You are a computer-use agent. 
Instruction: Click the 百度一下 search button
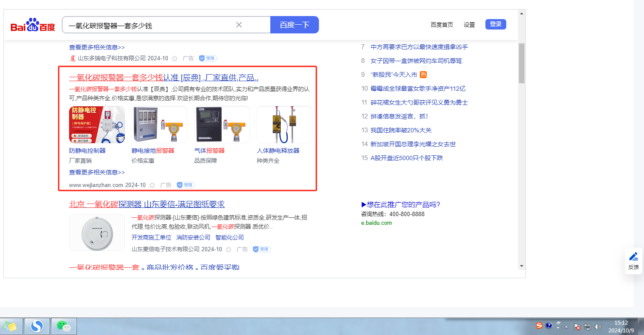tap(295, 25)
